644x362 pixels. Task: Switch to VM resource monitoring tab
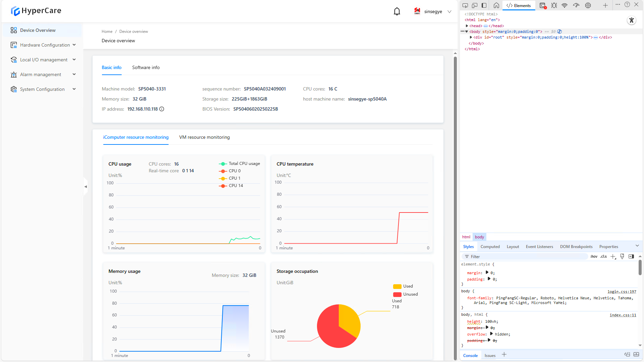tap(204, 137)
